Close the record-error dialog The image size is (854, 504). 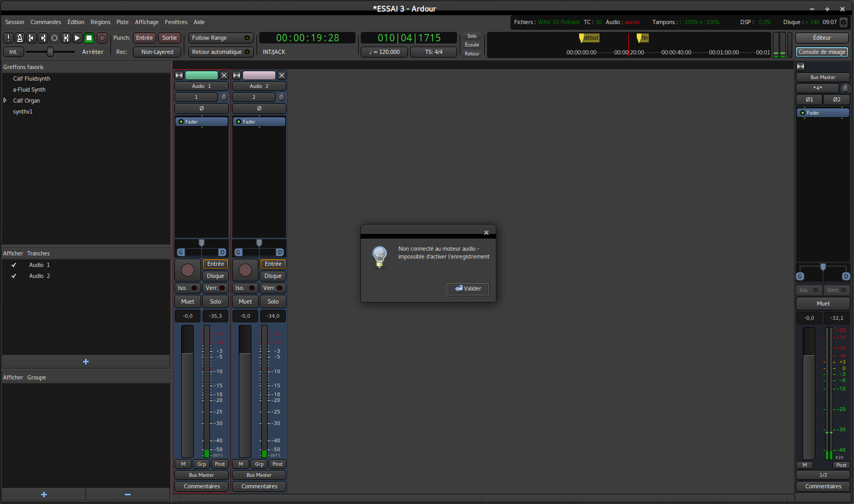(486, 232)
